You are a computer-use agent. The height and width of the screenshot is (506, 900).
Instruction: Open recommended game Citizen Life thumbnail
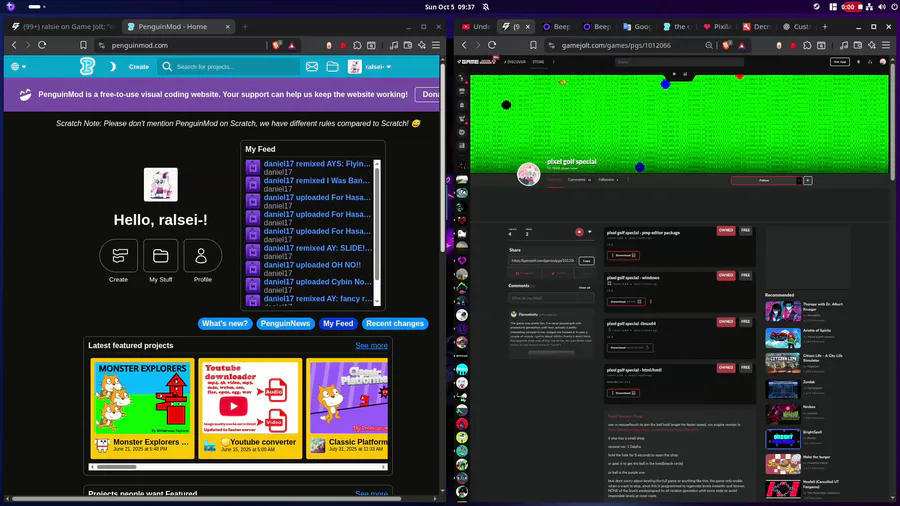pyautogui.click(x=783, y=363)
